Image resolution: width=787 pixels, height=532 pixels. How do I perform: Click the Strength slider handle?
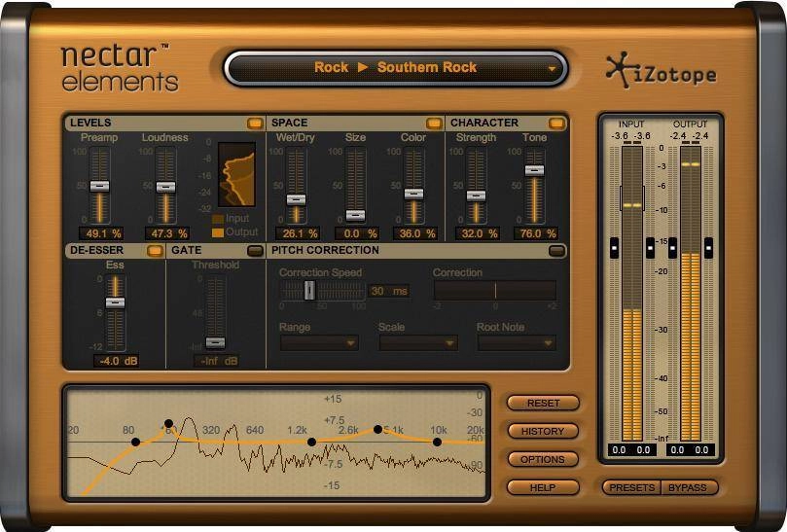[x=476, y=195]
